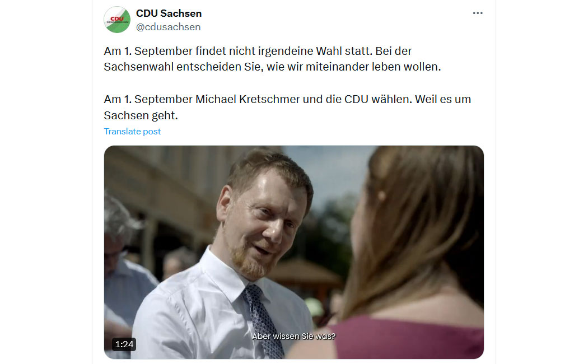588x364 pixels.
Task: Click the 1:24 video duration badge
Action: pos(124,344)
